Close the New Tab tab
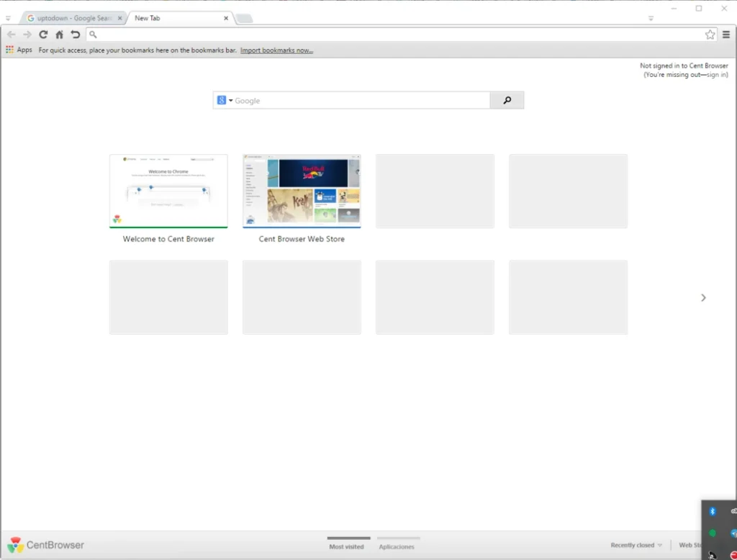The height and width of the screenshot is (560, 737). click(x=226, y=18)
